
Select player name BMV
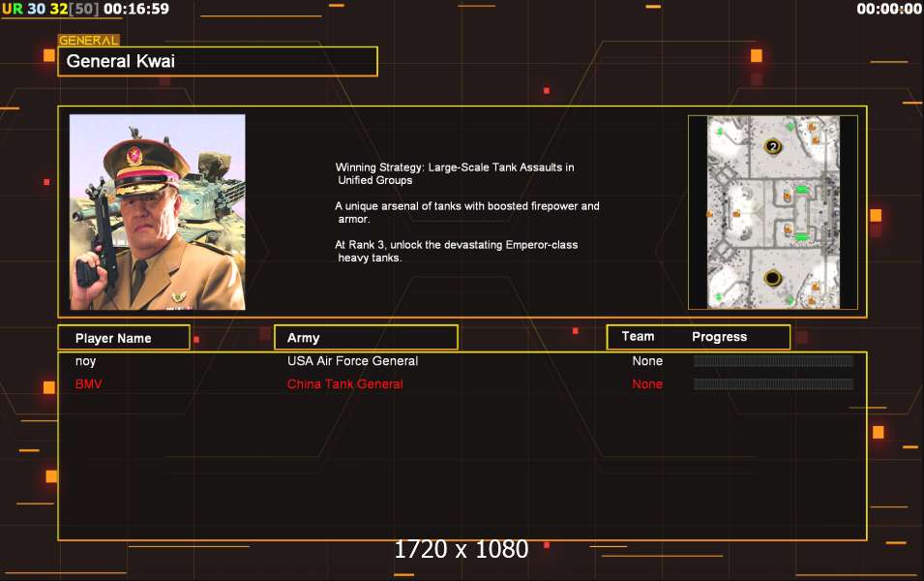[x=88, y=384]
